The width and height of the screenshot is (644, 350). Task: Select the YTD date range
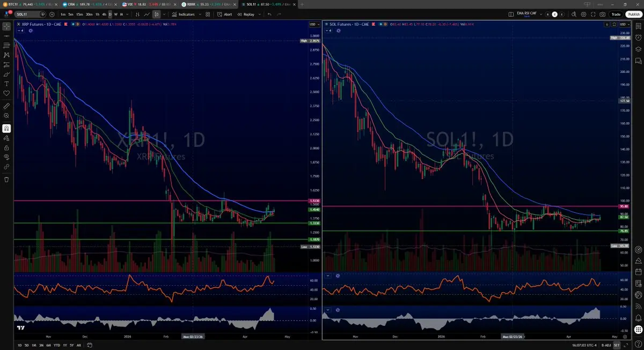[56, 345]
